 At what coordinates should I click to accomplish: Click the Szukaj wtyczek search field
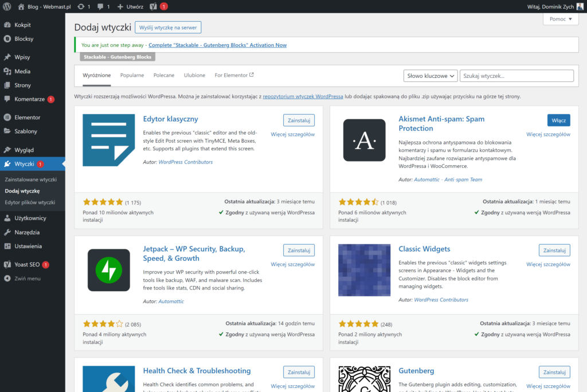pos(517,76)
